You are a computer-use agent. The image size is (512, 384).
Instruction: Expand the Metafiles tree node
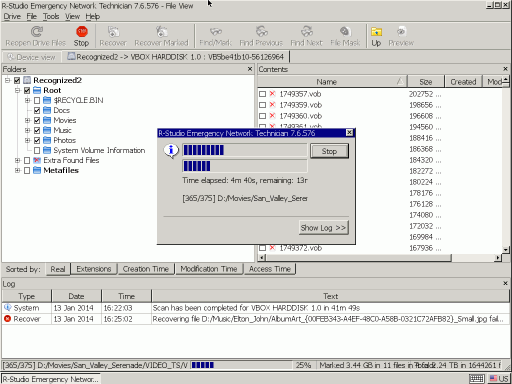[18, 170]
